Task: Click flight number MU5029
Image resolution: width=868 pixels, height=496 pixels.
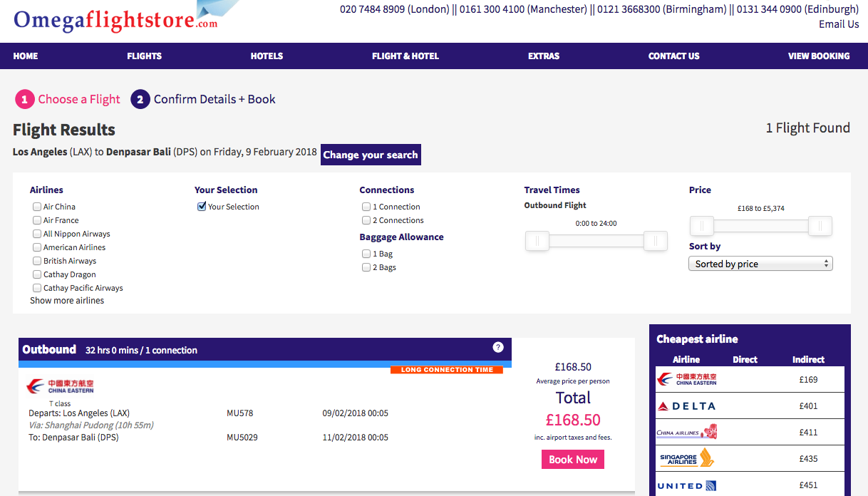Action: [242, 438]
